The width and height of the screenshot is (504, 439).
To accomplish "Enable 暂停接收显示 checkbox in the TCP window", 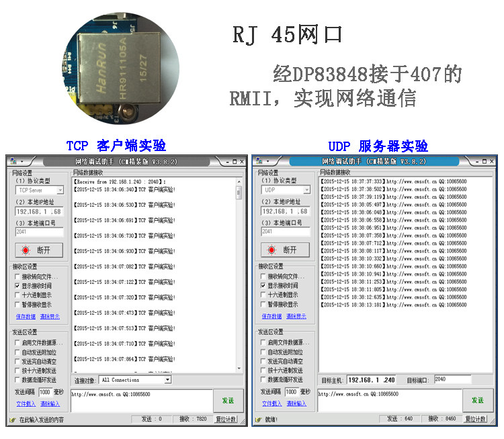I will click(x=17, y=305).
